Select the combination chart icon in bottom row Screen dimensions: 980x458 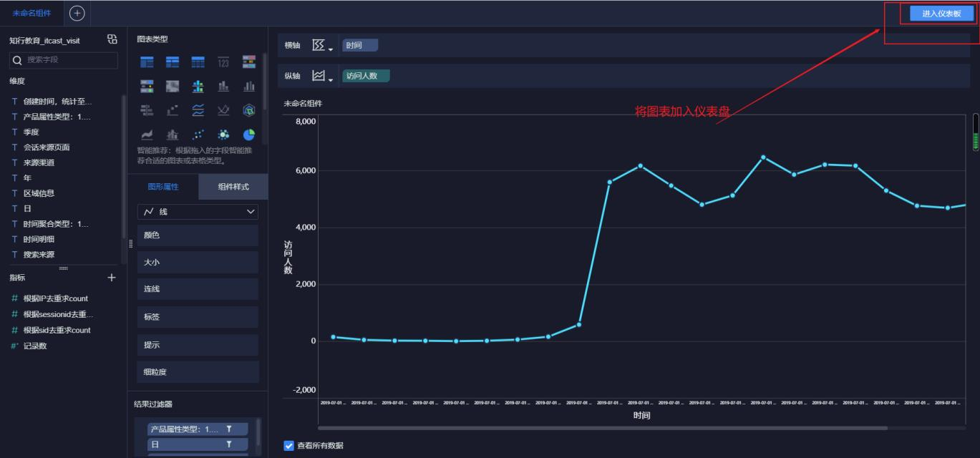click(173, 134)
